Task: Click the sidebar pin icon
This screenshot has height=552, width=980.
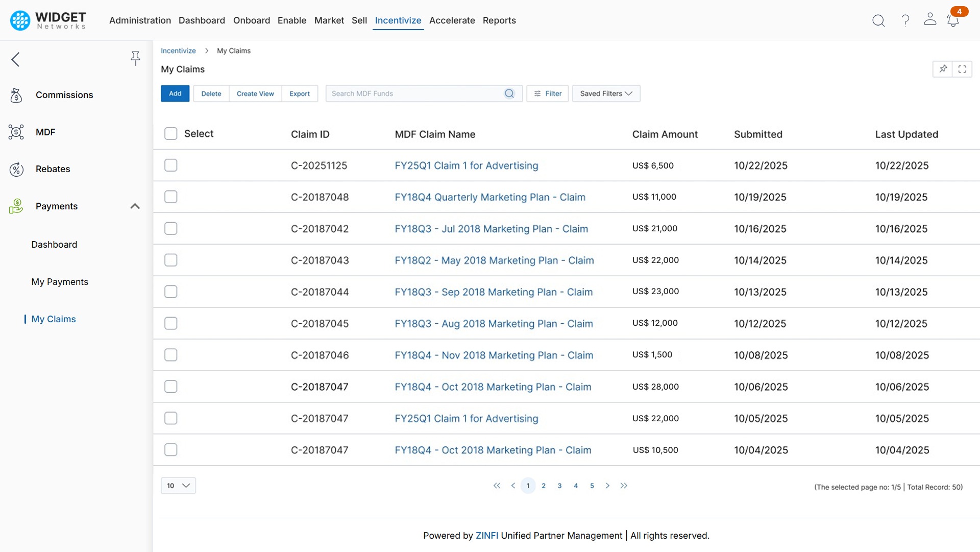Action: (135, 58)
